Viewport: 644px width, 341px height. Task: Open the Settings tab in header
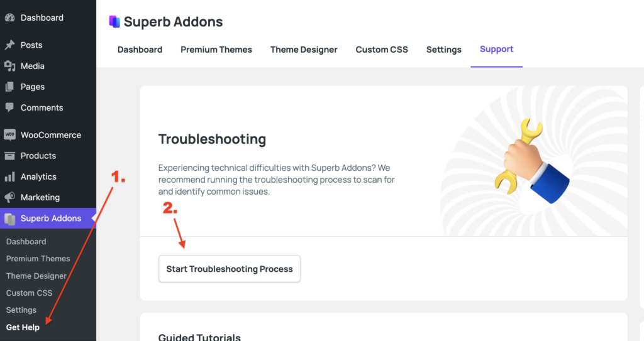pyautogui.click(x=443, y=50)
